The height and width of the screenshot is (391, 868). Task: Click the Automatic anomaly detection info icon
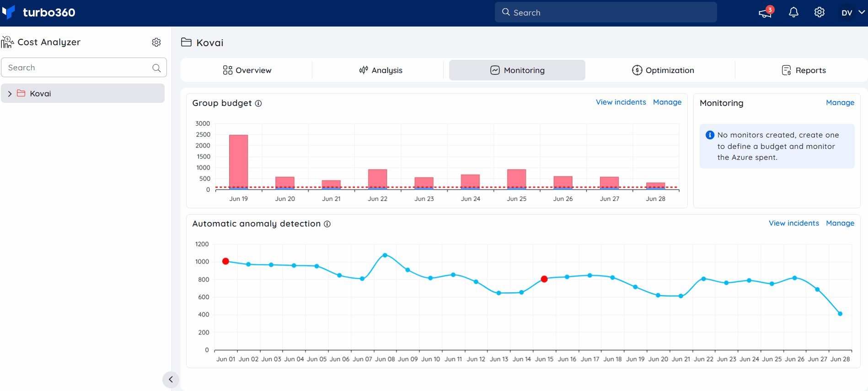pyautogui.click(x=327, y=224)
